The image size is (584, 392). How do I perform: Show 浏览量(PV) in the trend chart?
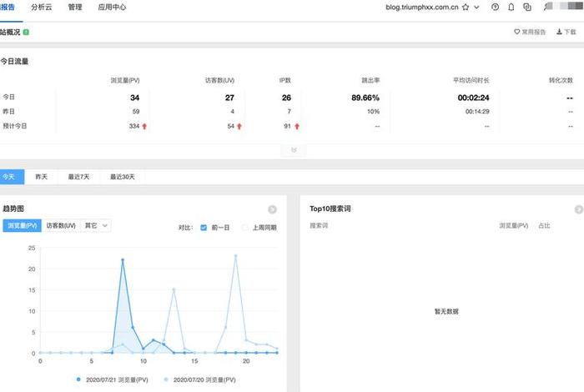tap(23, 225)
